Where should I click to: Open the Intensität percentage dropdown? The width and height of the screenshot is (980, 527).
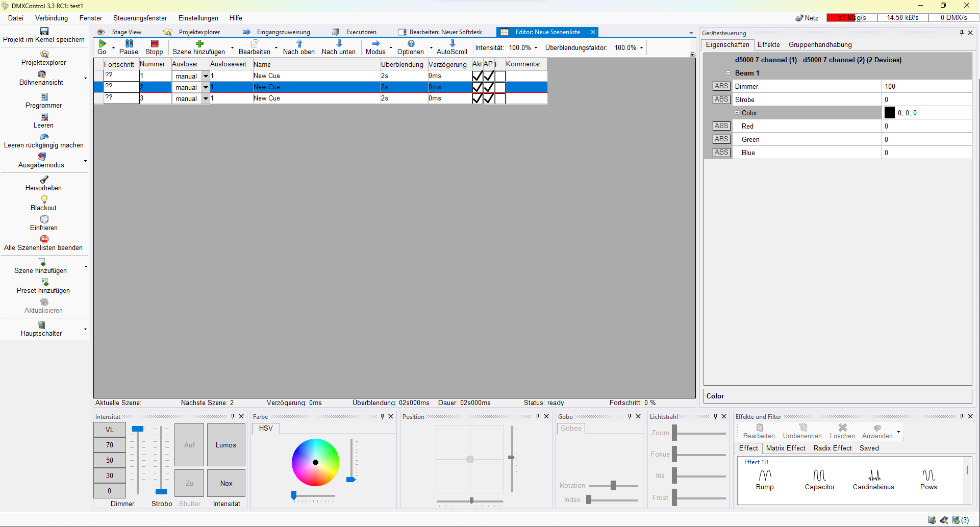(x=536, y=48)
